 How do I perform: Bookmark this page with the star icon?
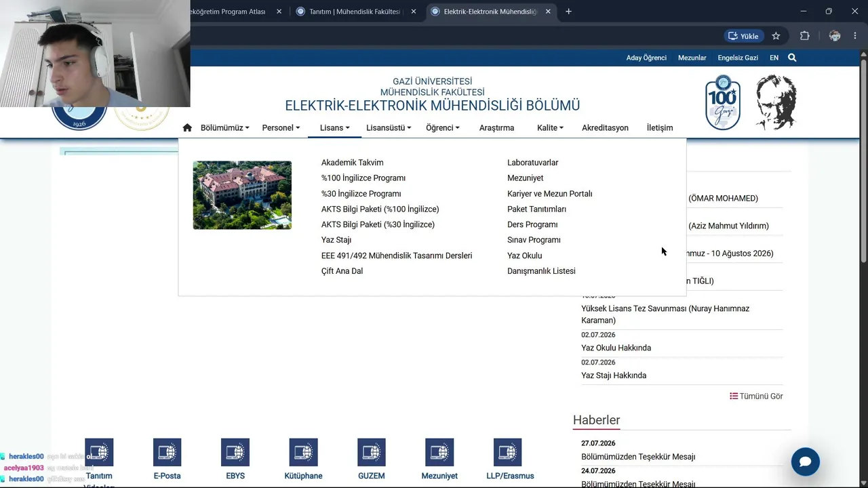pos(776,36)
